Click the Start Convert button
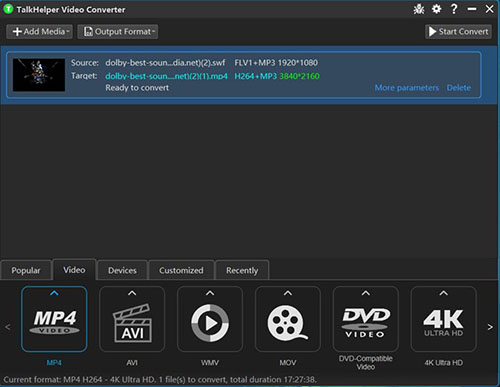This screenshot has width=500, height=387. [x=458, y=32]
